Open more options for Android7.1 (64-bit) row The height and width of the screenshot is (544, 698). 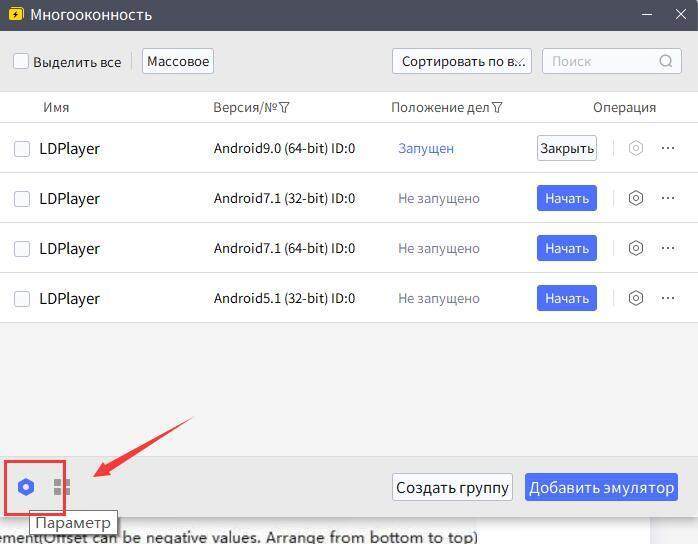pyautogui.click(x=668, y=248)
